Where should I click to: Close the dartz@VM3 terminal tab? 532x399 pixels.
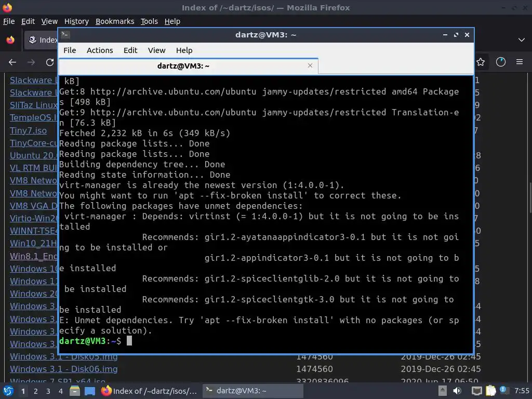(x=310, y=65)
